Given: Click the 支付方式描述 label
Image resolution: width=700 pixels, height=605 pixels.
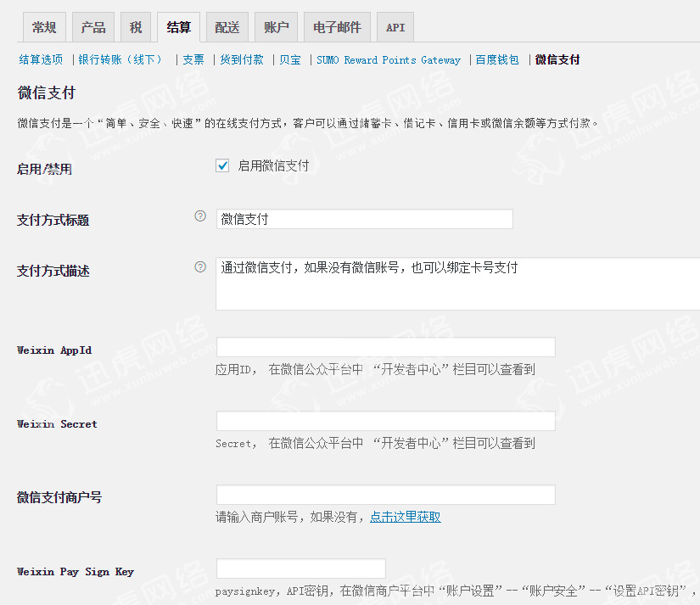Looking at the screenshot, I should [53, 271].
